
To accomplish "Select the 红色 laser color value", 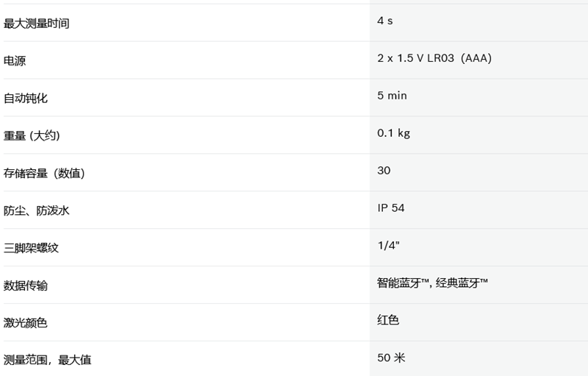I will (388, 320).
